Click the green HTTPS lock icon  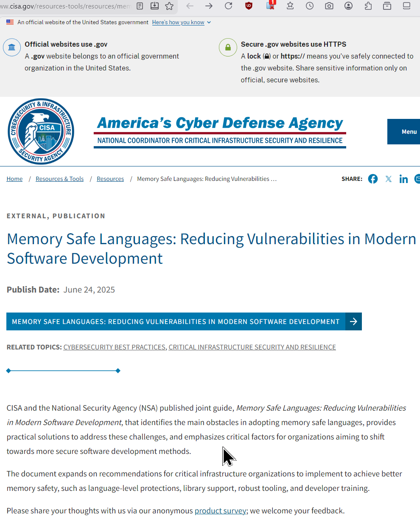point(228,47)
